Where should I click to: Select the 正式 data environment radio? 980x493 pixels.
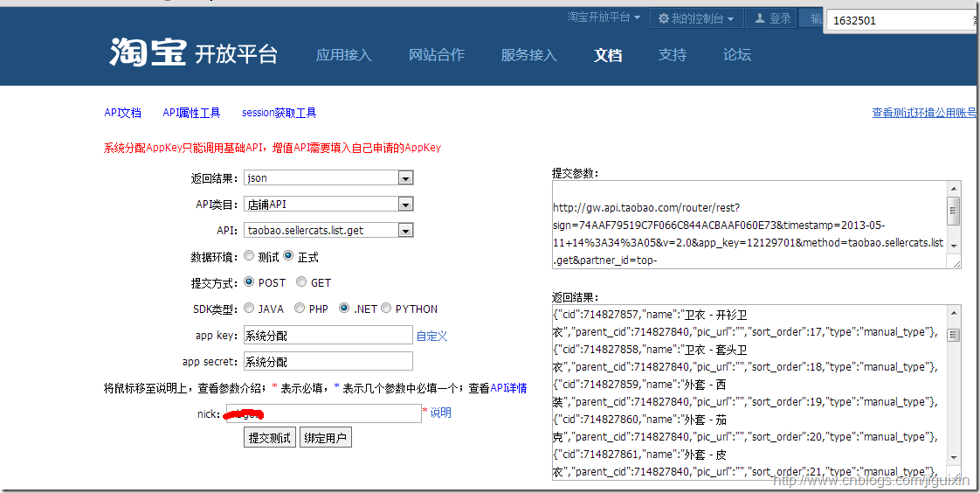tap(288, 256)
